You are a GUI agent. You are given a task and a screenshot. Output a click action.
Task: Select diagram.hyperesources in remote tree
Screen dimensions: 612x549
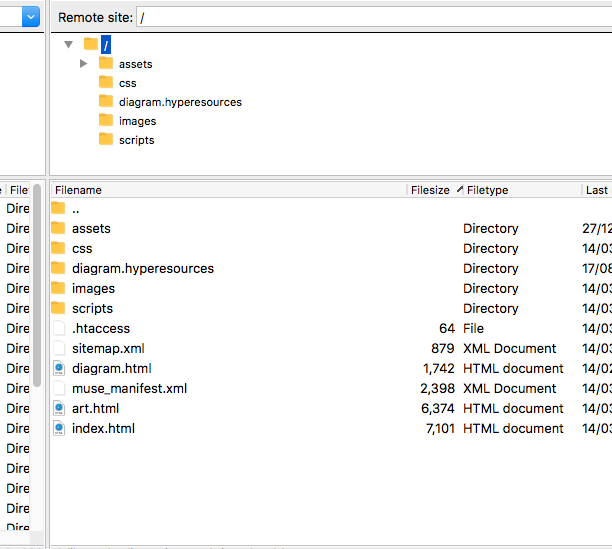[180, 102]
